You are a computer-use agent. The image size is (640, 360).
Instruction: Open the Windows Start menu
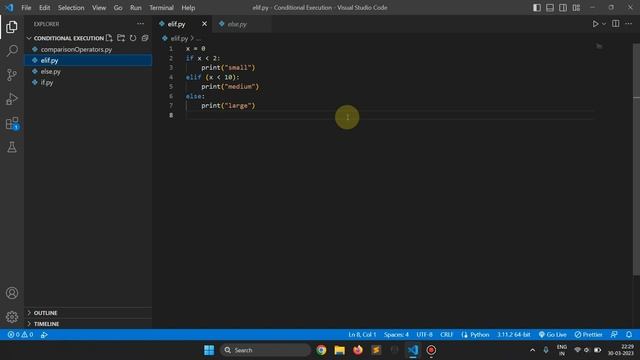[209, 350]
